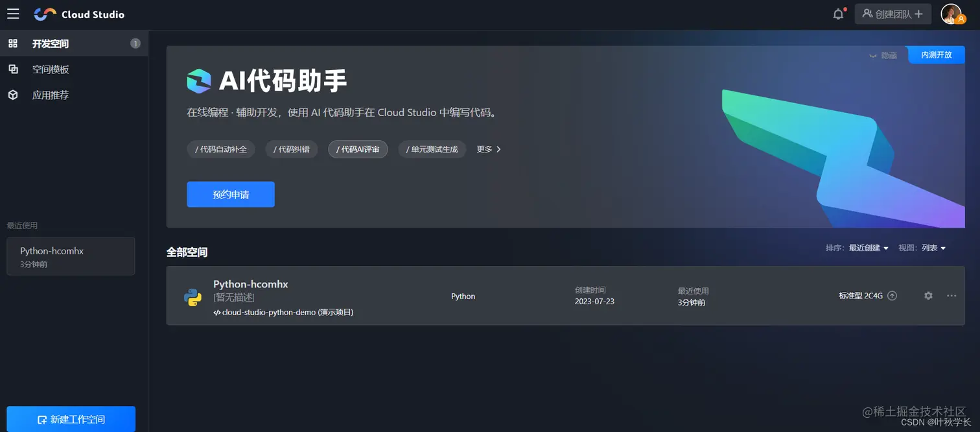
Task: Click the creation date 2023-07-23
Action: pyautogui.click(x=594, y=302)
